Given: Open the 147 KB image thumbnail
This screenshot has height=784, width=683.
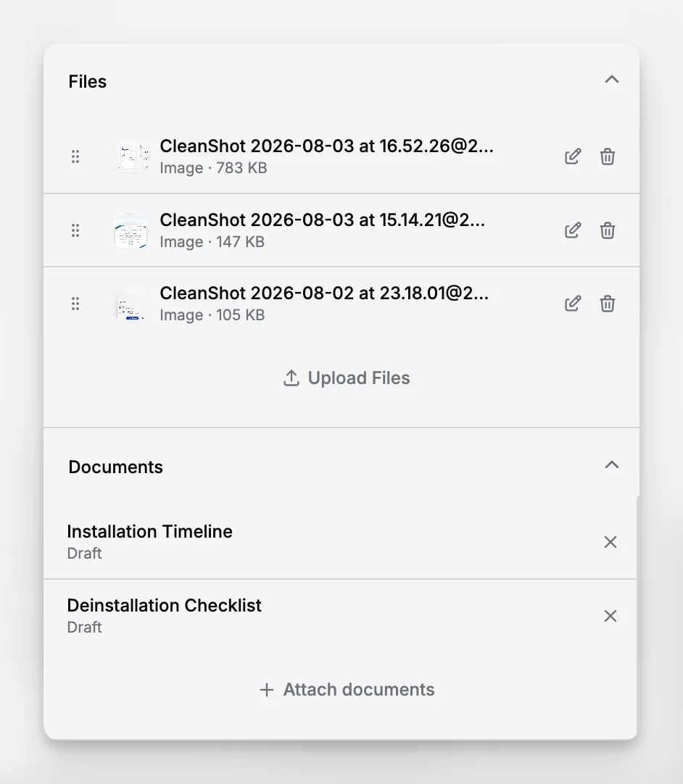Looking at the screenshot, I should coord(131,230).
